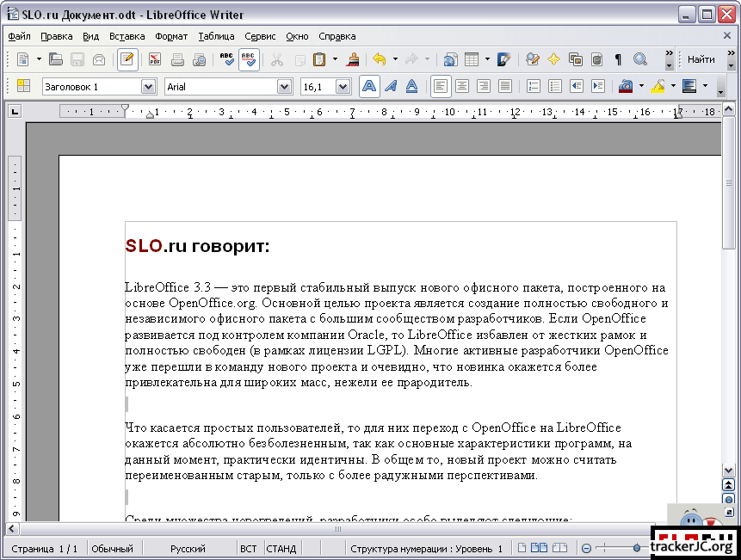The width and height of the screenshot is (741, 560).
Task: Open the Arial font name dropdown
Action: pos(286,87)
